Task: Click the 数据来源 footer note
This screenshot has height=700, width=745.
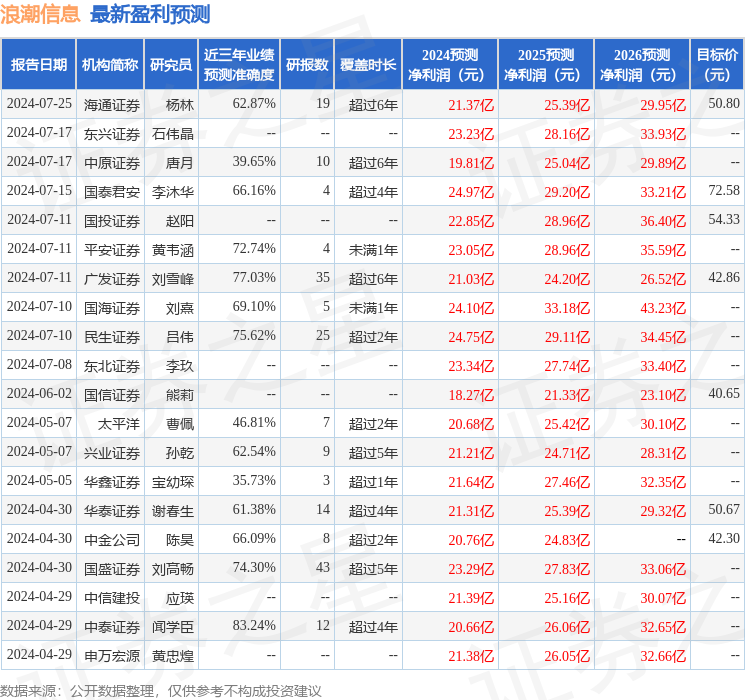Action: (161, 690)
